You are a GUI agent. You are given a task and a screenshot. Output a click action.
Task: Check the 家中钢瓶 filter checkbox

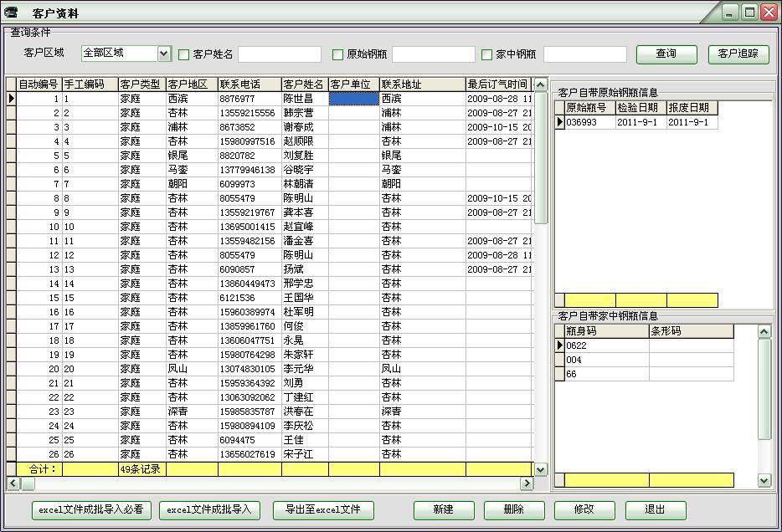pyautogui.click(x=486, y=54)
